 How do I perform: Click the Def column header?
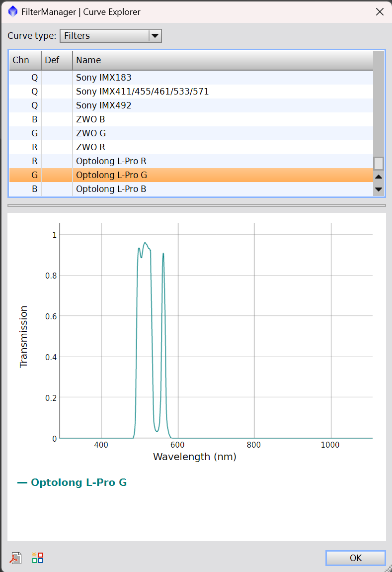point(57,60)
